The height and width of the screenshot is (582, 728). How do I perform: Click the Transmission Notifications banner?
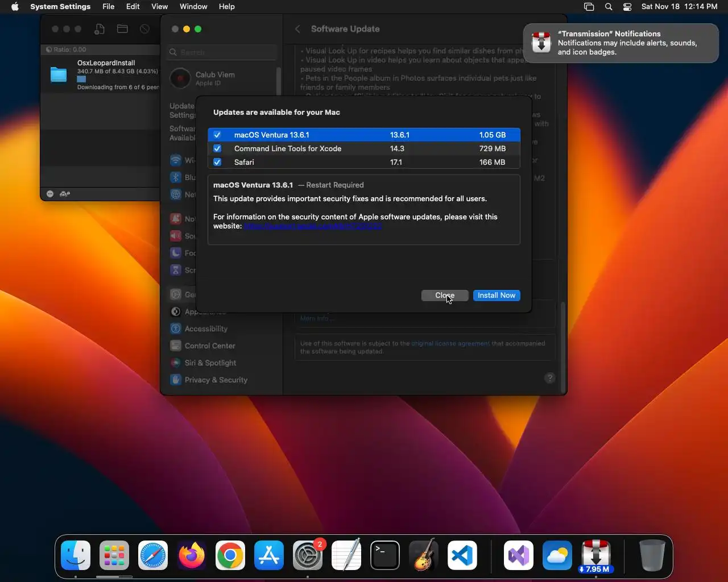pyautogui.click(x=621, y=43)
